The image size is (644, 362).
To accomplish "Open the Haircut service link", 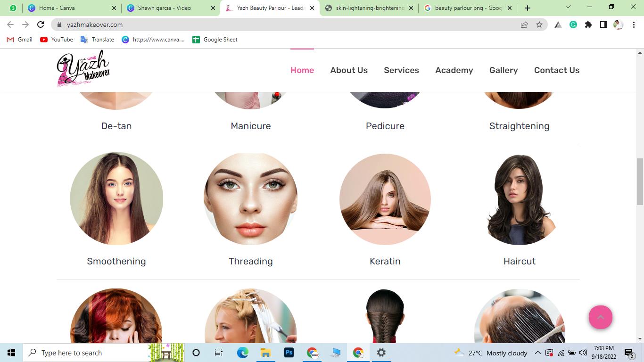I will pyautogui.click(x=520, y=261).
